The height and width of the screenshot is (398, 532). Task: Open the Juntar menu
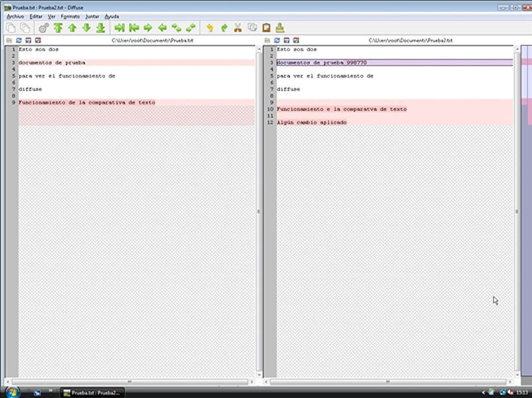click(x=92, y=16)
